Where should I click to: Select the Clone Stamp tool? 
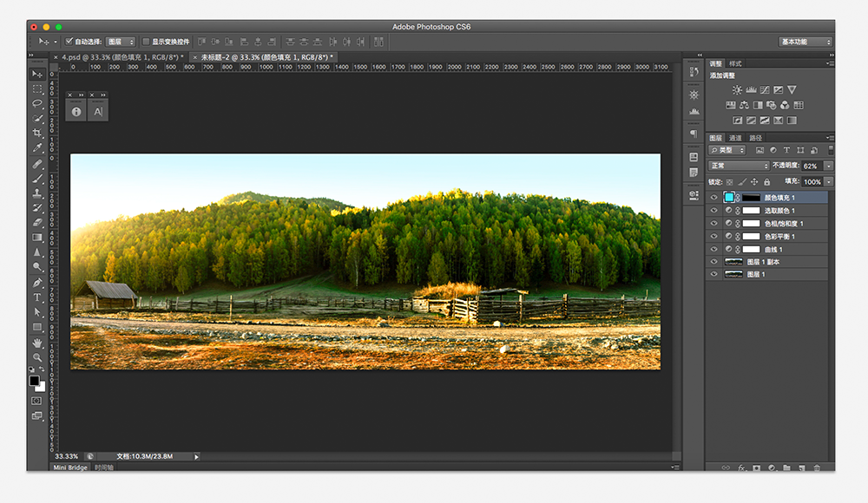(37, 193)
